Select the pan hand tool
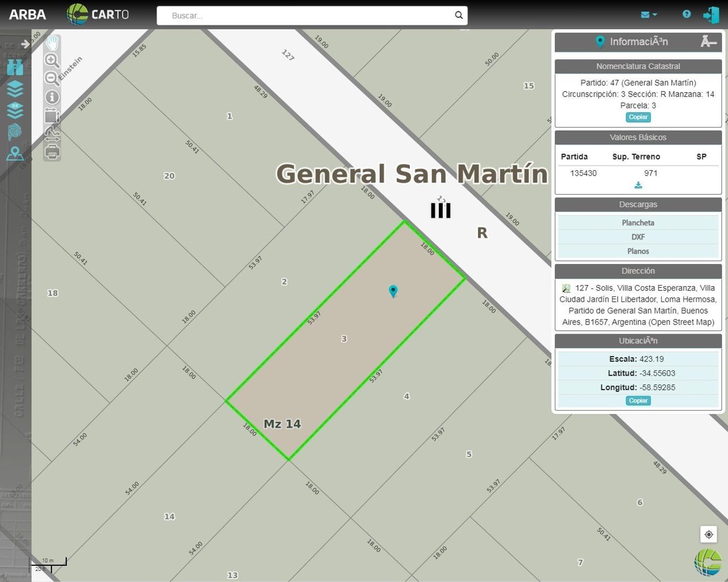The width and height of the screenshot is (728, 582). [x=52, y=43]
